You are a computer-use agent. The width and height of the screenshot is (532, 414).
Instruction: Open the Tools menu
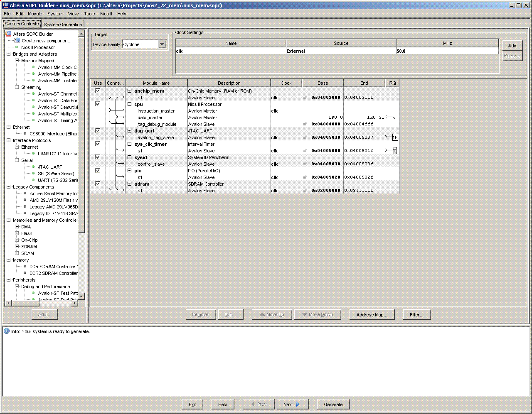(x=89, y=14)
